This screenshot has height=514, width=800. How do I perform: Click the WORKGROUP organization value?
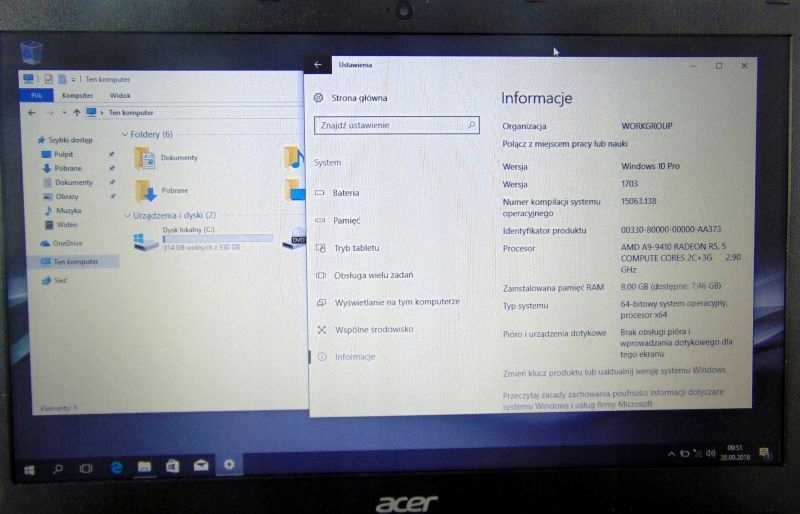click(646, 126)
